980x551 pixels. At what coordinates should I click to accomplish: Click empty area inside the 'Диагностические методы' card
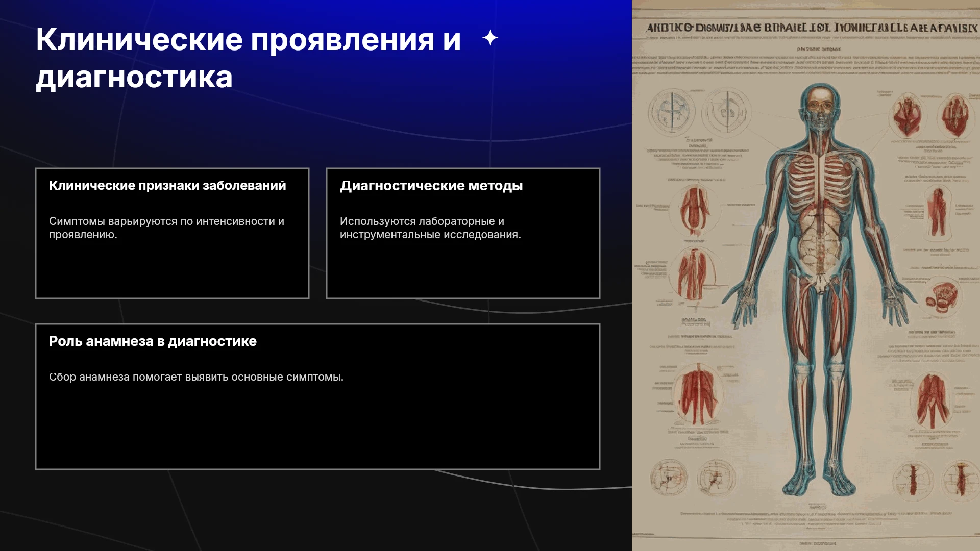pos(462,270)
